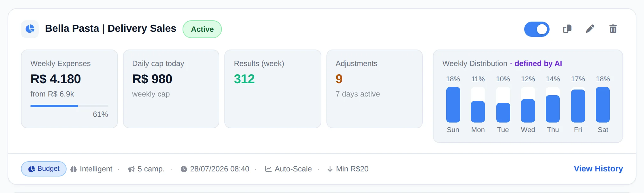Screen dimensions: 644x193
Task: Click the brain icon next to Intelligent
Action: (x=74, y=169)
